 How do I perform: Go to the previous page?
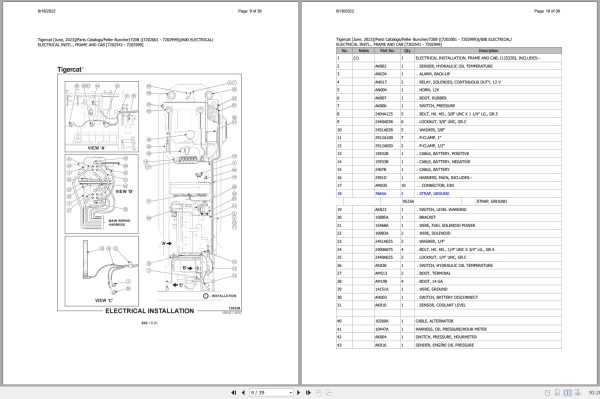pyautogui.click(x=243, y=392)
